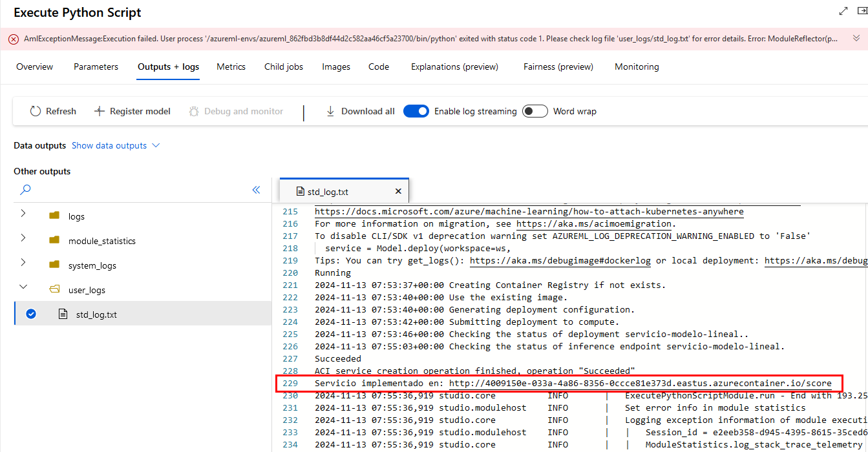Click the Download all arrow icon
The height and width of the screenshot is (452, 868).
pos(330,112)
